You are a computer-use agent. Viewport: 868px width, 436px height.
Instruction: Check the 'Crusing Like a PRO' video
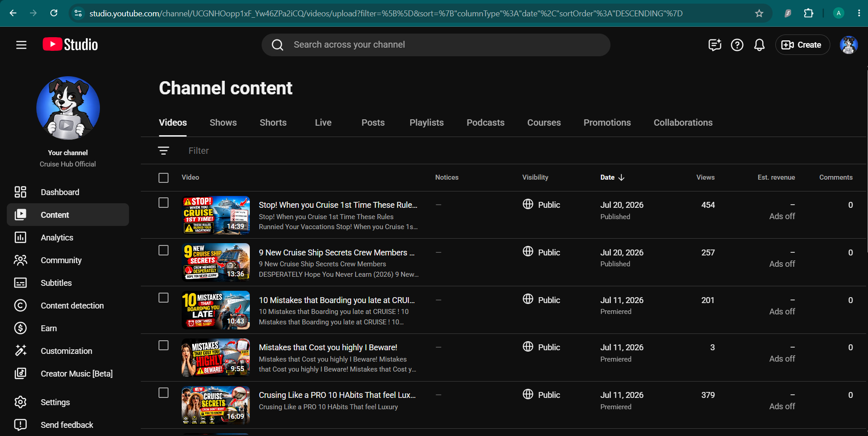[164, 393]
